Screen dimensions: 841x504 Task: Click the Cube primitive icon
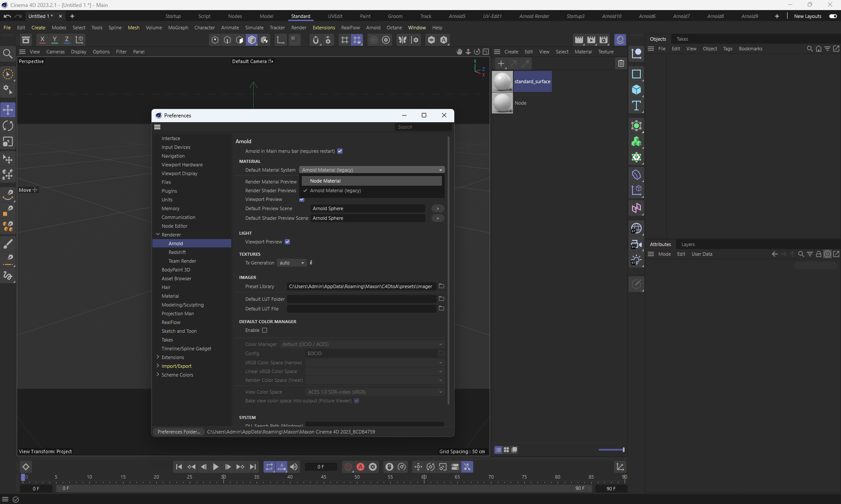pyautogui.click(x=636, y=90)
